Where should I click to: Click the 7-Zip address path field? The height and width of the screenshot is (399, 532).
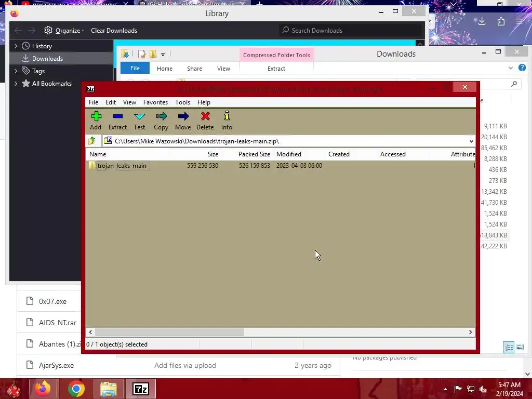coord(285,141)
